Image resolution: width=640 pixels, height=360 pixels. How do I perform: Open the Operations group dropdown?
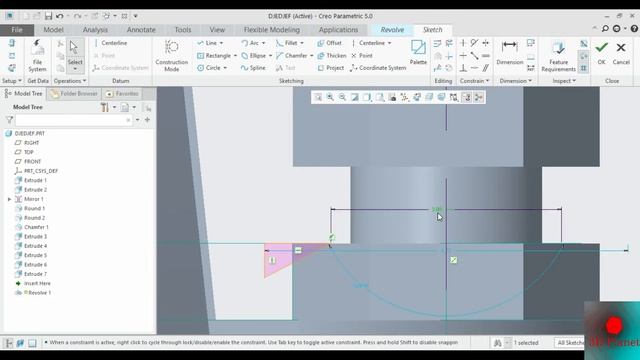click(x=70, y=81)
